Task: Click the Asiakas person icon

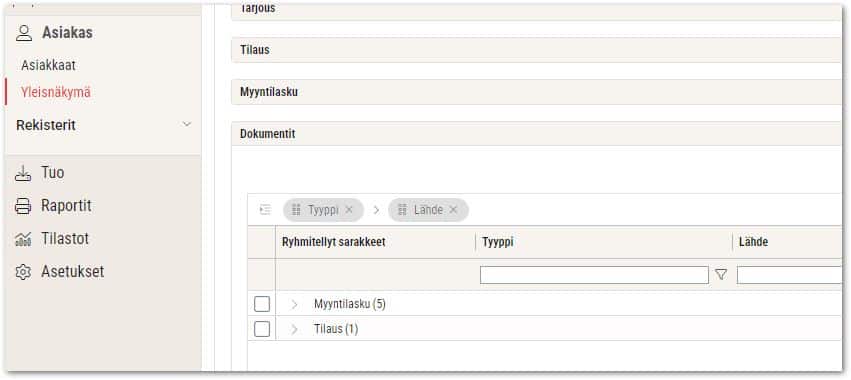Action: pos(24,33)
